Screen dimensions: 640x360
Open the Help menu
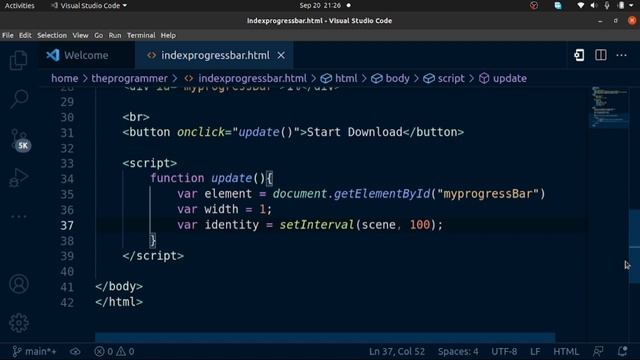click(x=168, y=36)
